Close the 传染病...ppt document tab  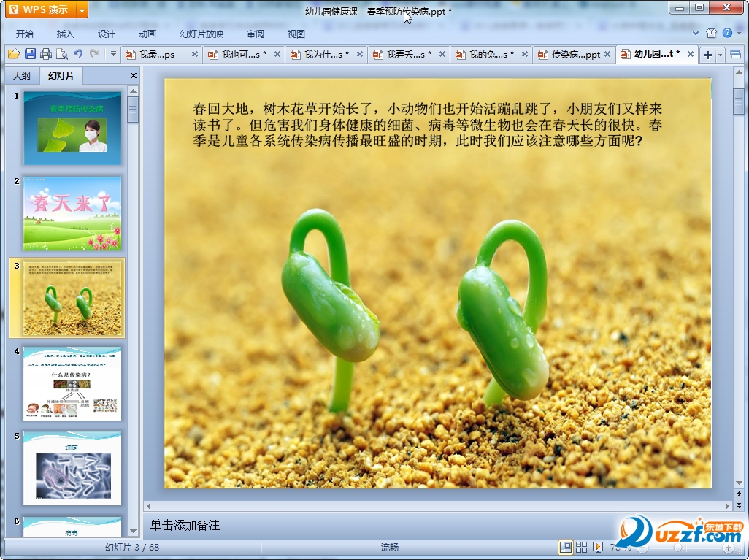tap(607, 55)
